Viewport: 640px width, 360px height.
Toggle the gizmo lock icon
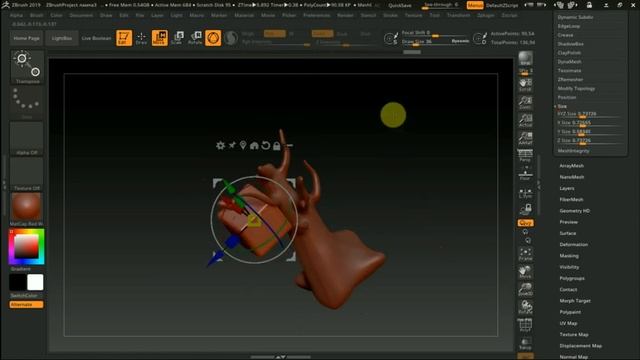[277, 145]
